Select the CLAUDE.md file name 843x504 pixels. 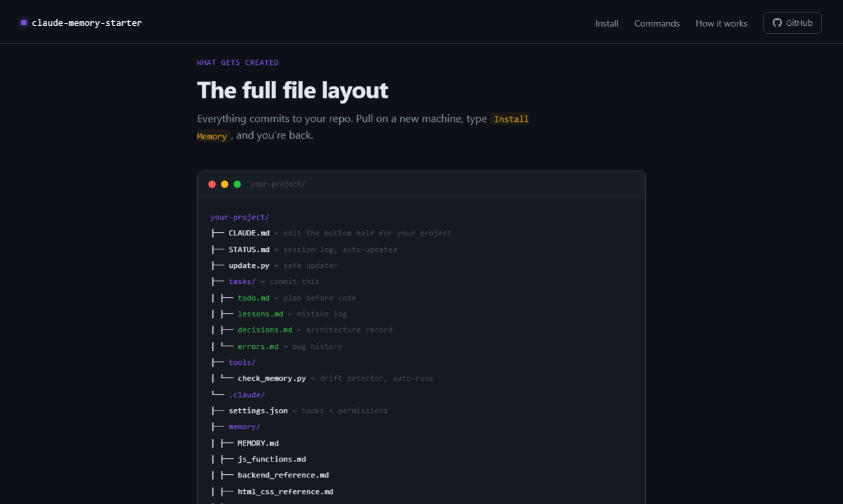249,233
